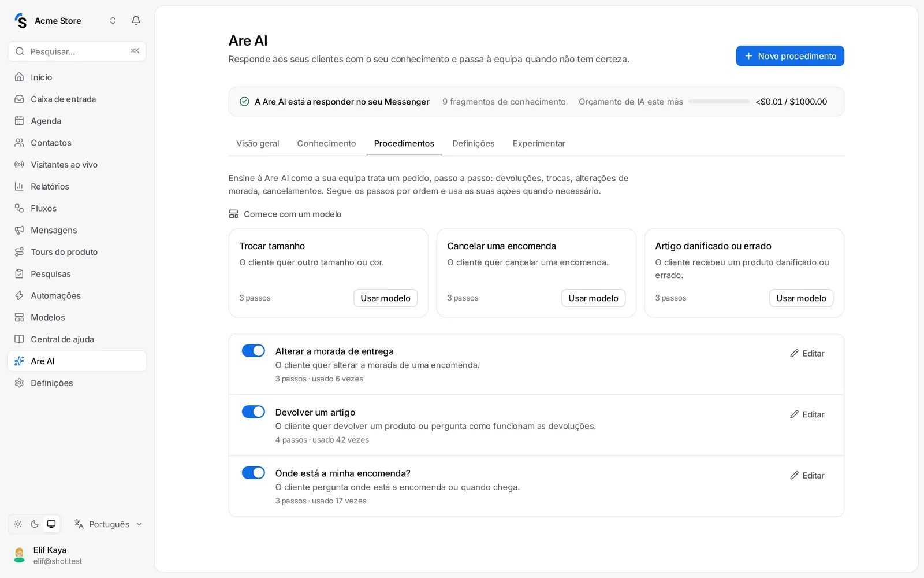Edit Alterar a morada de entrega
The image size is (924, 578).
(x=807, y=354)
